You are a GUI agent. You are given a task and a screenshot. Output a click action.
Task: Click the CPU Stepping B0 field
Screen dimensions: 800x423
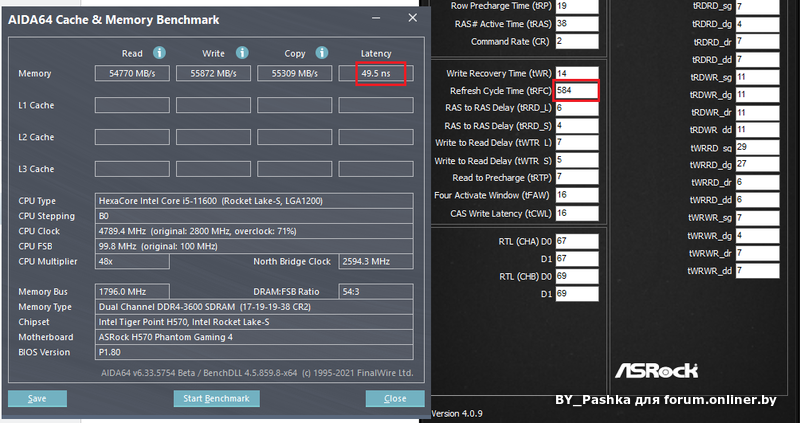pyautogui.click(x=254, y=216)
